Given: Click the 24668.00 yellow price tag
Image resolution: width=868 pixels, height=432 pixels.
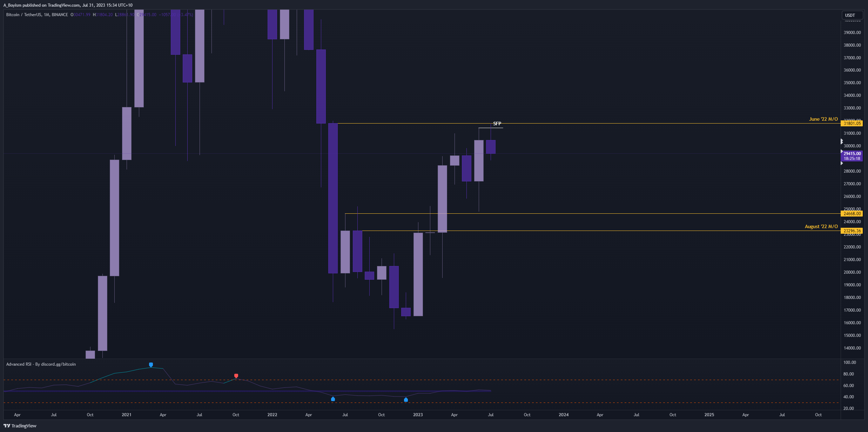Looking at the screenshot, I should [x=852, y=213].
